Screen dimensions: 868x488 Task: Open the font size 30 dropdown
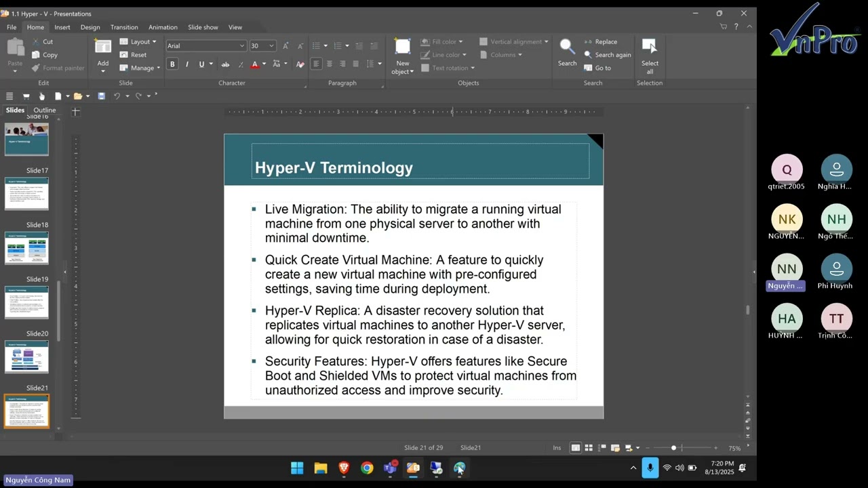pyautogui.click(x=271, y=45)
